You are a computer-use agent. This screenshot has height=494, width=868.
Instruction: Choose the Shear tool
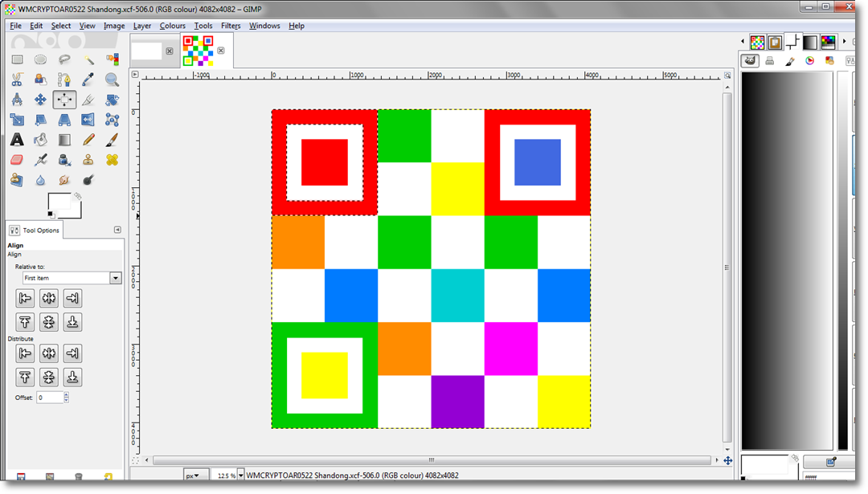pyautogui.click(x=40, y=120)
